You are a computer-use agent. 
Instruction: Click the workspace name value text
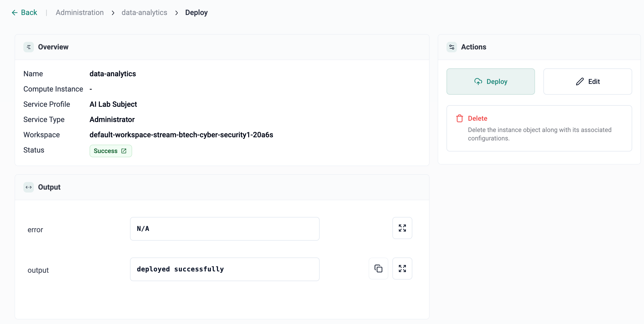pyautogui.click(x=181, y=135)
